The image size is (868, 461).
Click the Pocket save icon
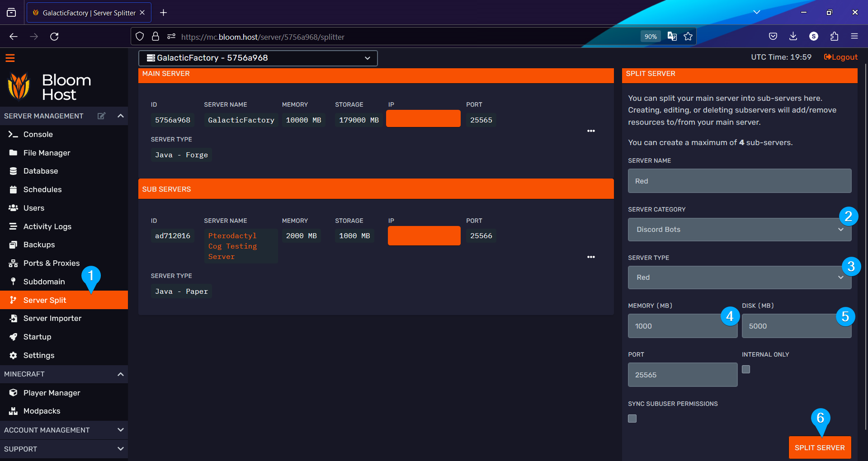(773, 37)
